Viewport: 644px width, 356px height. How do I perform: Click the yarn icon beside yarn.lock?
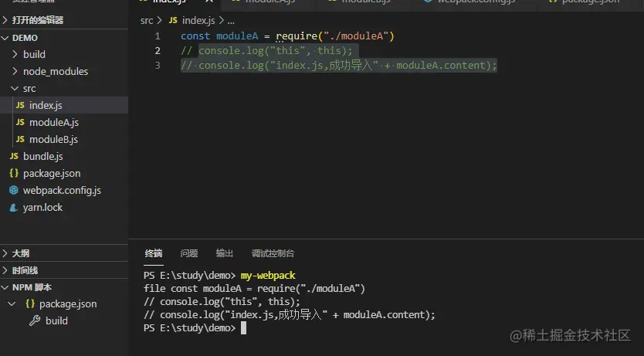click(x=14, y=208)
